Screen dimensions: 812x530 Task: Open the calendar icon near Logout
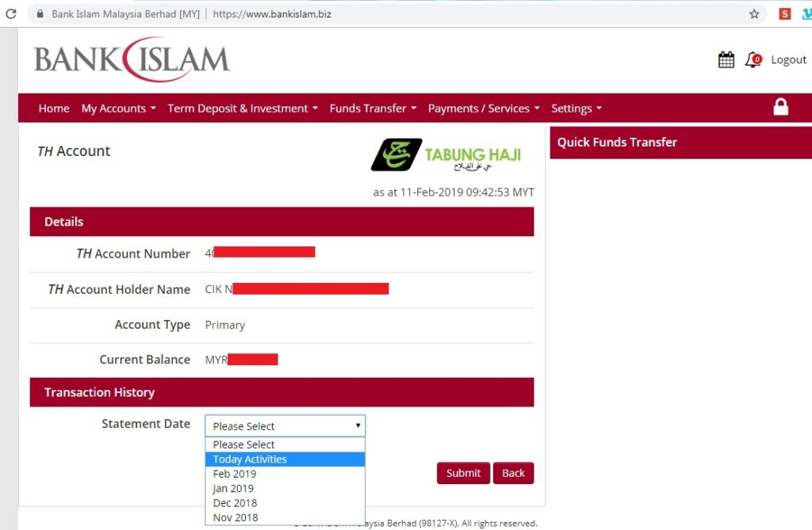pos(726,59)
